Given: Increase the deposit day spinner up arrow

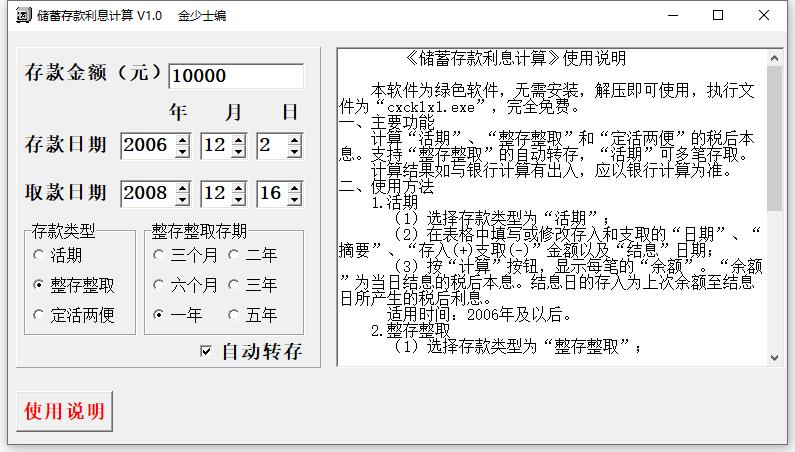Looking at the screenshot, I should pos(294,140).
